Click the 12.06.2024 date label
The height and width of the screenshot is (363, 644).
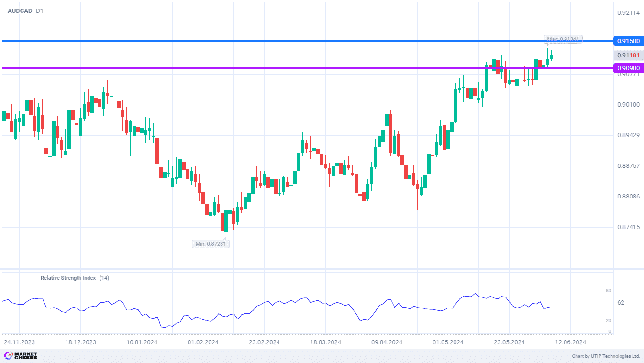pyautogui.click(x=570, y=342)
